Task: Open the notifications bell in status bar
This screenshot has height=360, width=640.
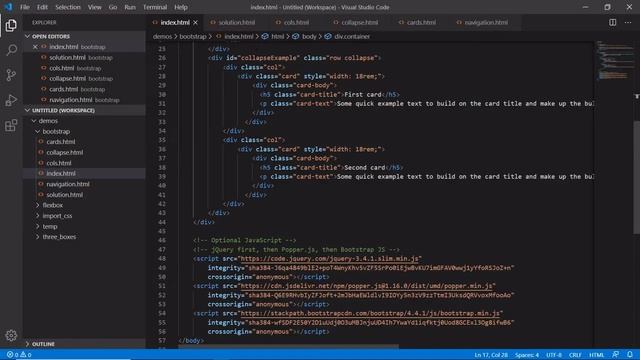Action: click(630, 355)
